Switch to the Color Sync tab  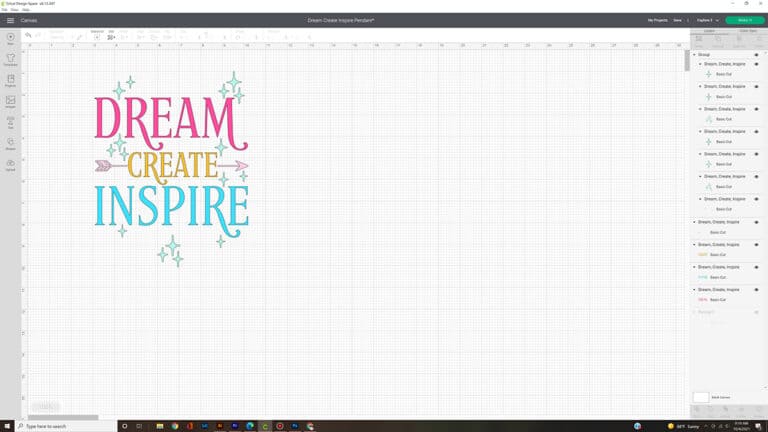click(x=748, y=31)
